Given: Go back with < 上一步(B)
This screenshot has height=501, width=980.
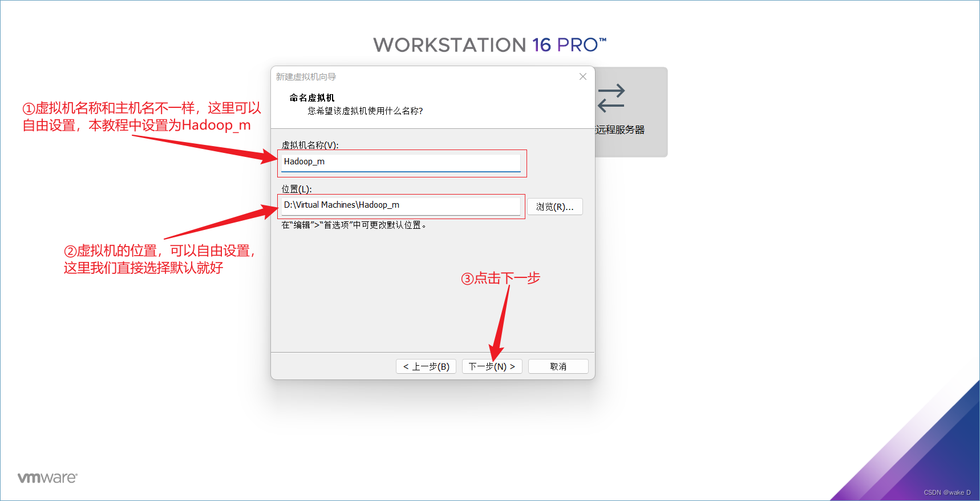Looking at the screenshot, I should tap(426, 366).
